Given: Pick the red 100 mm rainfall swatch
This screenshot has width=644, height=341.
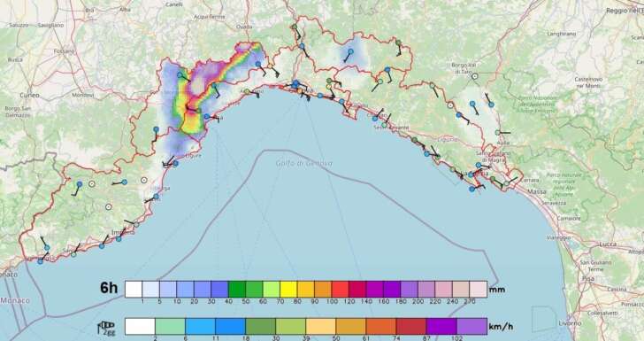Looking at the screenshot, I should 340,289.
